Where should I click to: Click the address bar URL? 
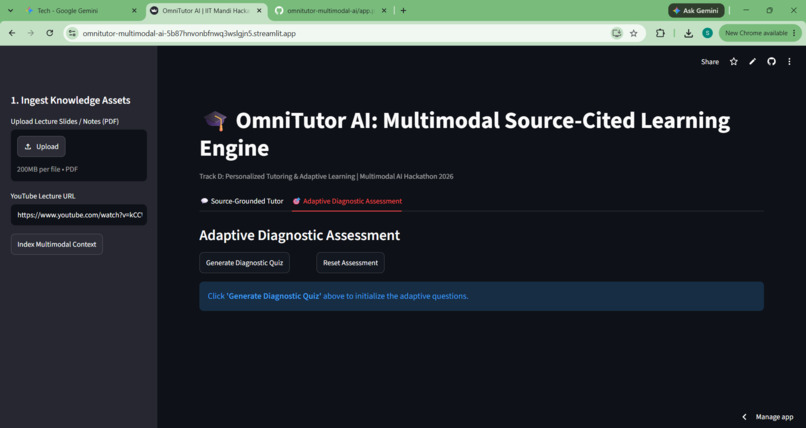[189, 33]
